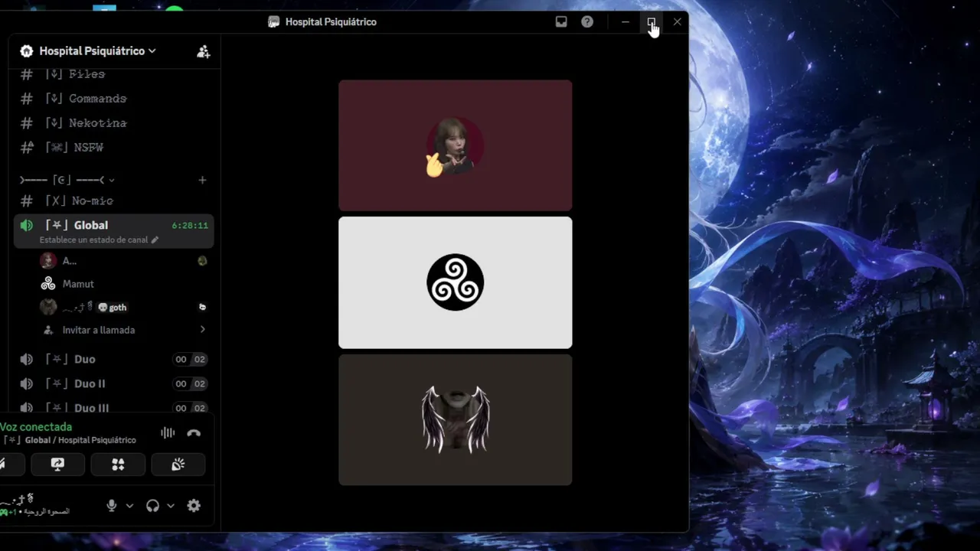Open the No-mic text channel
980x551 pixels.
click(113, 201)
